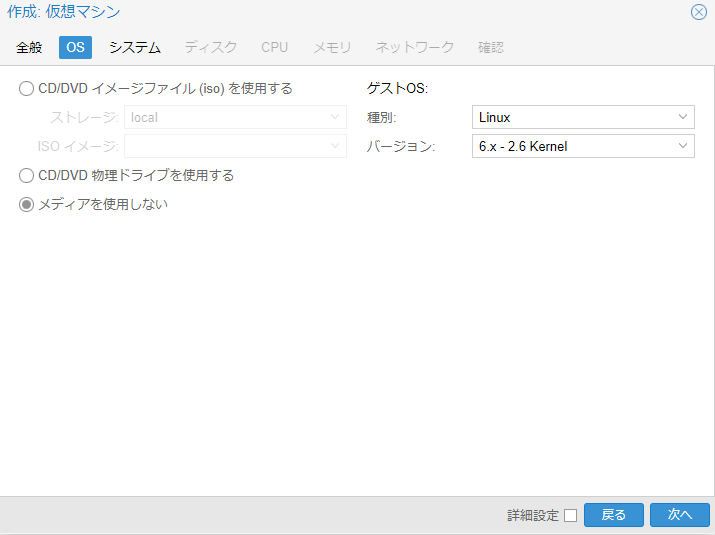Select the OS tab
This screenshot has width=715, height=535.
(75, 47)
